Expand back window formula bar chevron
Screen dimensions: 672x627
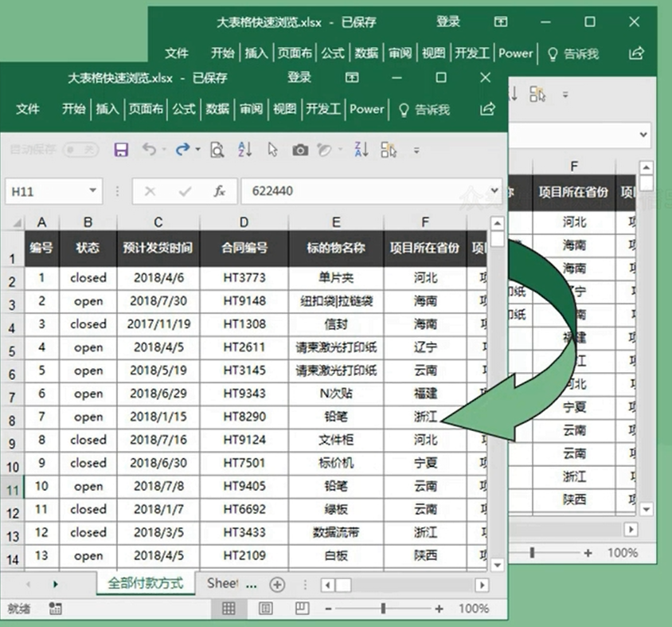[643, 135]
